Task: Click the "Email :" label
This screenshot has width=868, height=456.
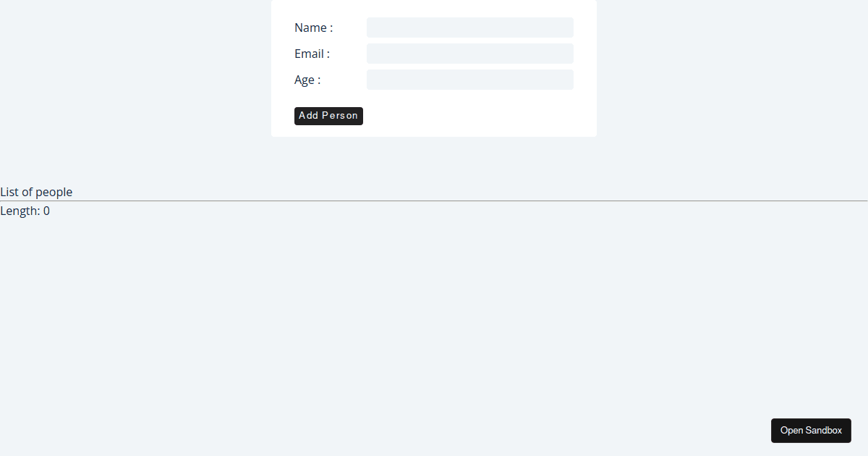Action: pyautogui.click(x=312, y=54)
